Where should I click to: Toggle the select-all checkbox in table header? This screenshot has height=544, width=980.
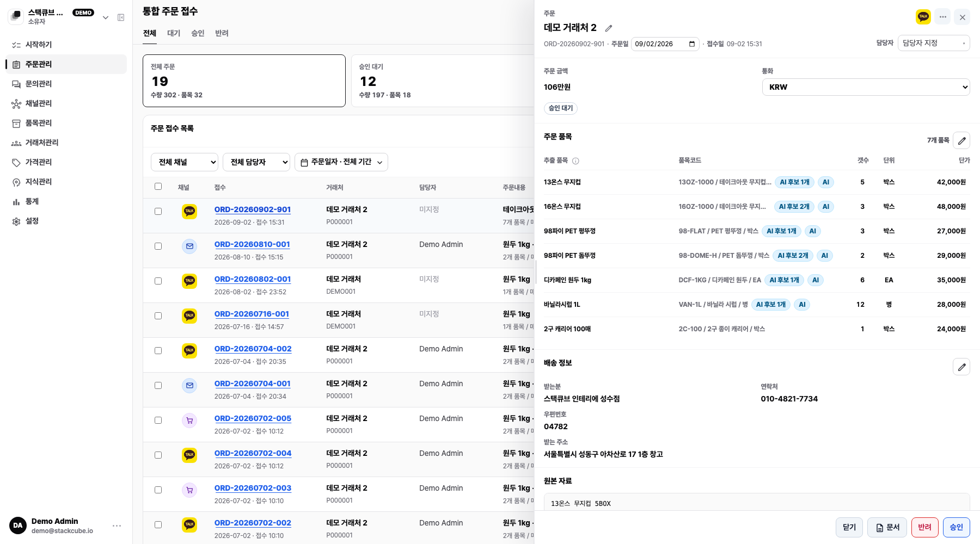158,186
